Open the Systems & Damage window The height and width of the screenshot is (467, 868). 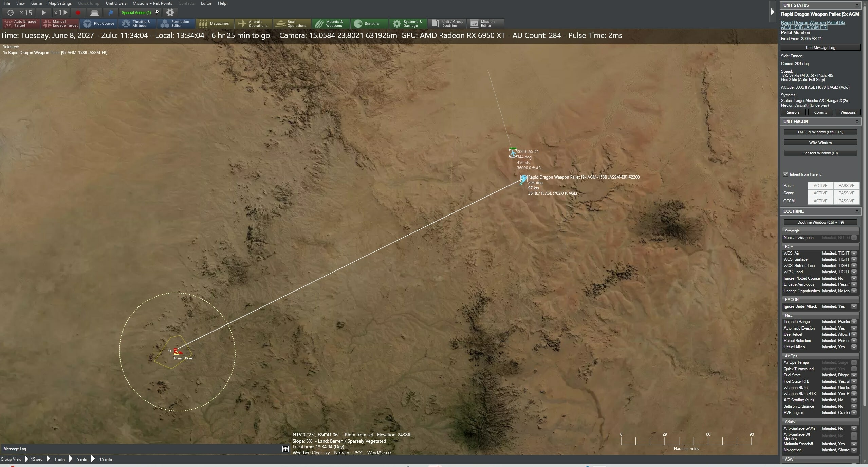click(x=408, y=24)
